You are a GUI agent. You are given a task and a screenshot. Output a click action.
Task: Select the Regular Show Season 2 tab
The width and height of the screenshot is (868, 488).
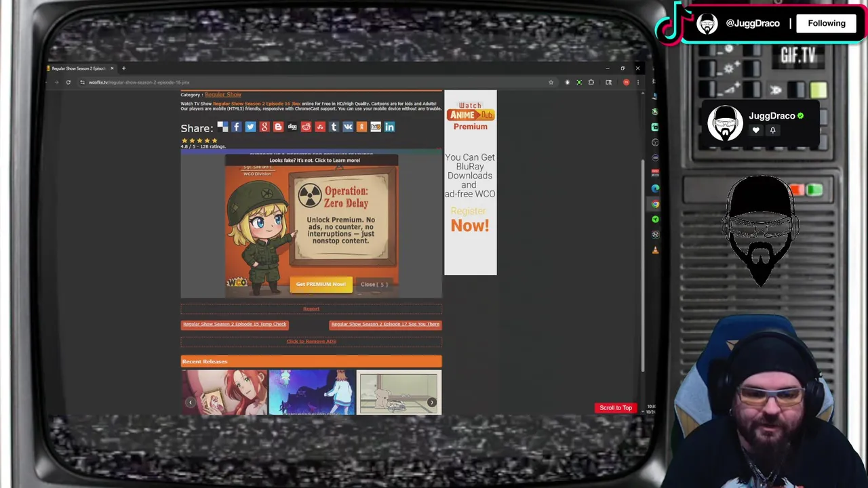[79, 68]
